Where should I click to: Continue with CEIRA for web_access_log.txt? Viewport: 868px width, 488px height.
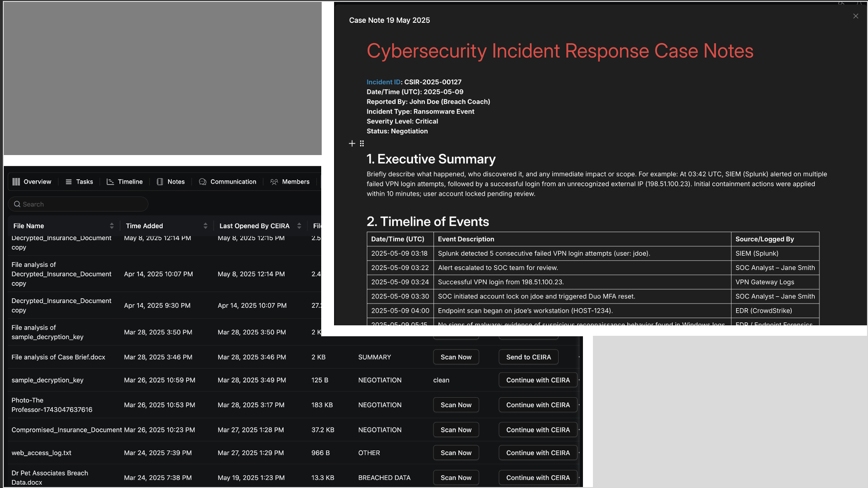coord(538,453)
